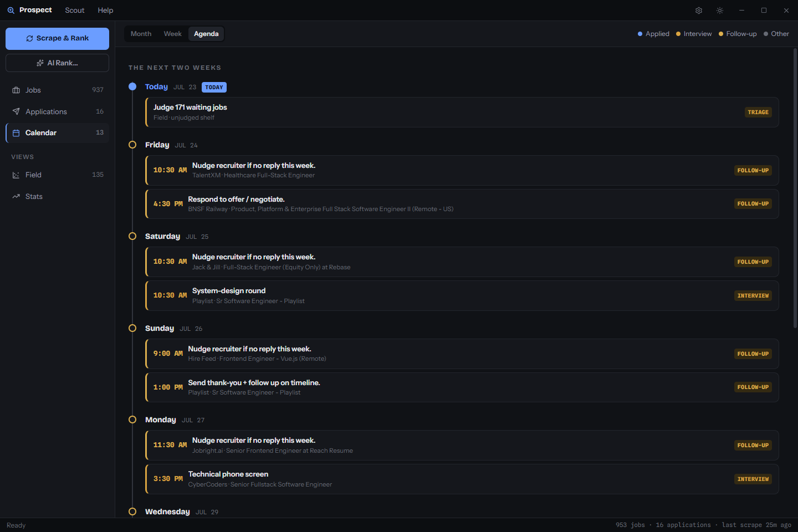
Task: Click the Sunday Jul 26 timeline marker
Action: pyautogui.click(x=132, y=328)
